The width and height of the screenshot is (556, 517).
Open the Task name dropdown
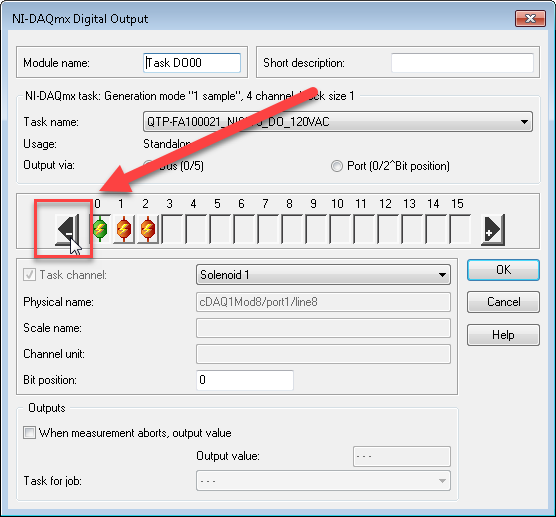coord(338,122)
